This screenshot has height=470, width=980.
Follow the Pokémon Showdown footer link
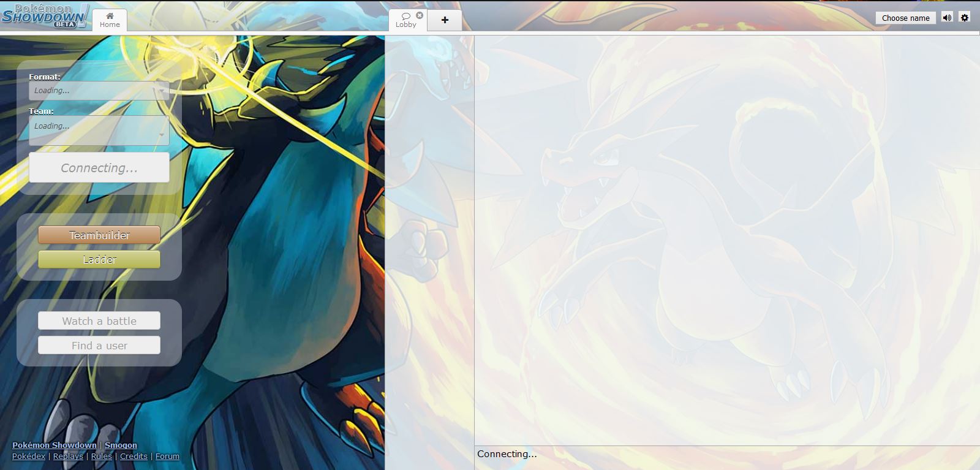pos(55,445)
